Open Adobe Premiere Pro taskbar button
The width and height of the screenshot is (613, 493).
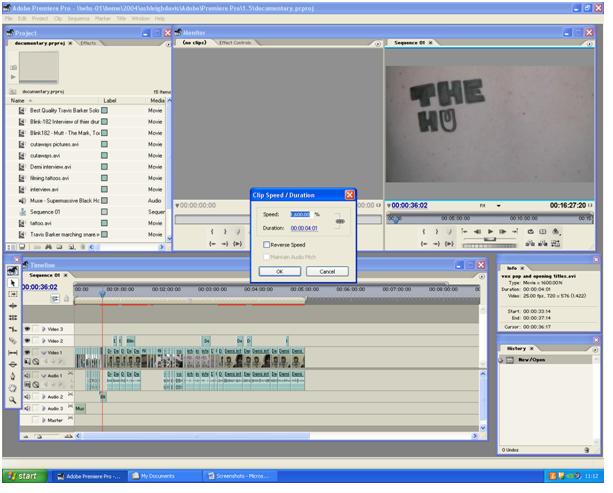[89, 476]
